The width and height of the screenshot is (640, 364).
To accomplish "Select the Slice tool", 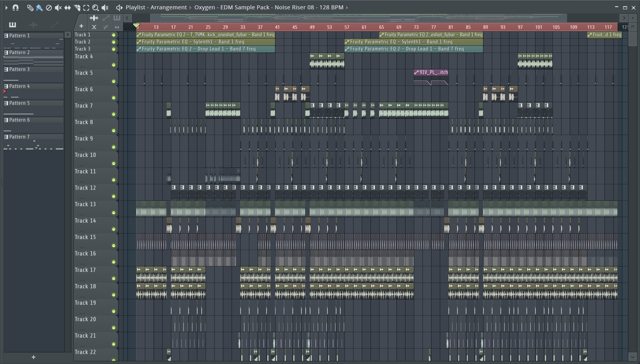I will tap(77, 8).
